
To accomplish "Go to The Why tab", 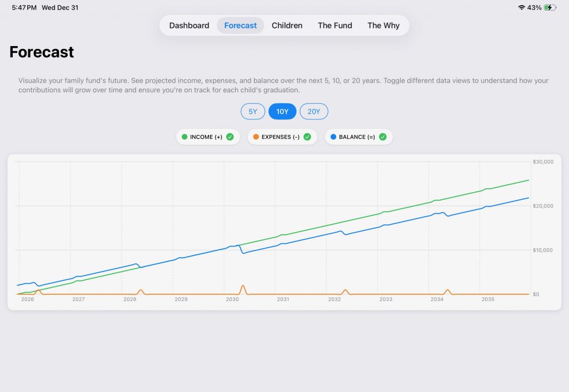I will click(383, 26).
